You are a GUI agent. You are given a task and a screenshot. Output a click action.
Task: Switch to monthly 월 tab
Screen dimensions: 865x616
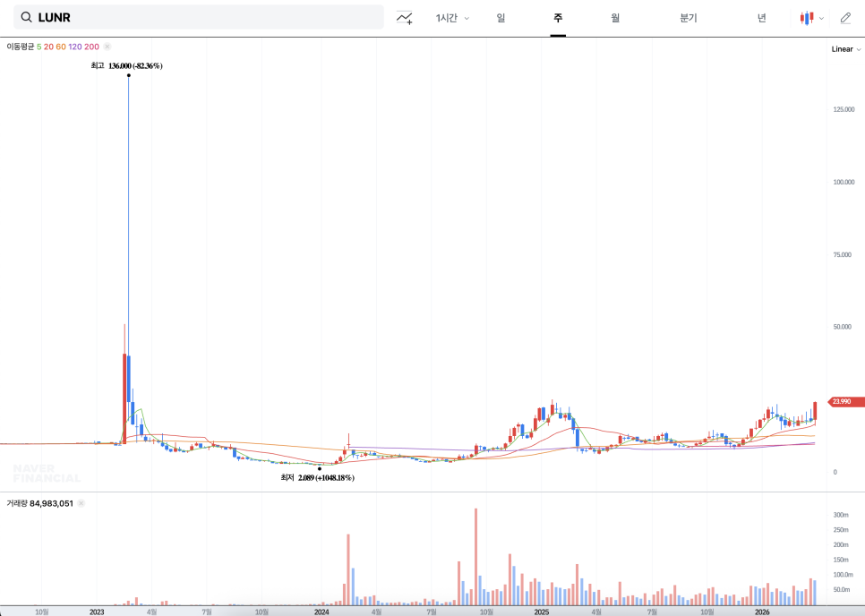[x=615, y=18]
